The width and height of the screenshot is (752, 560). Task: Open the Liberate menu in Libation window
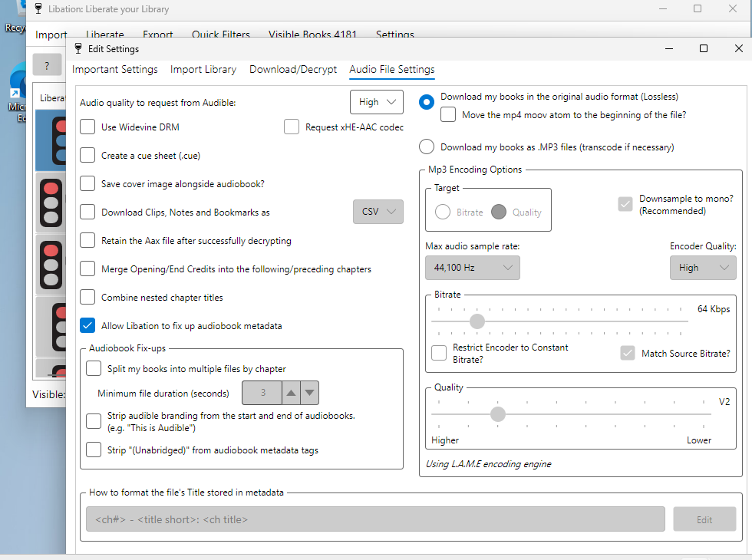coord(105,34)
